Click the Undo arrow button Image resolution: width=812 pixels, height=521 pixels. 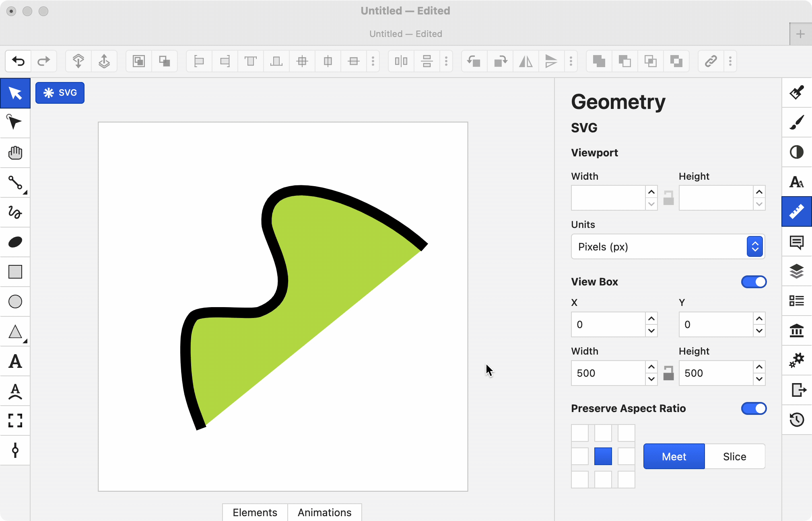19,61
